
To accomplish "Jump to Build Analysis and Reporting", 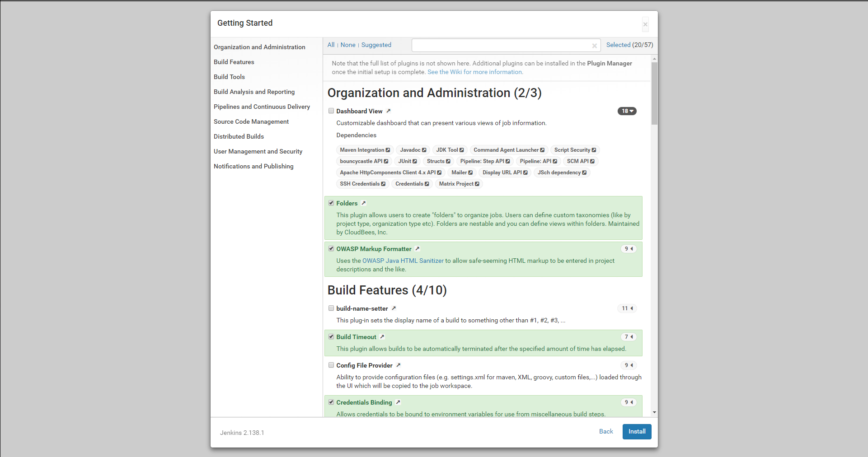I will (254, 92).
